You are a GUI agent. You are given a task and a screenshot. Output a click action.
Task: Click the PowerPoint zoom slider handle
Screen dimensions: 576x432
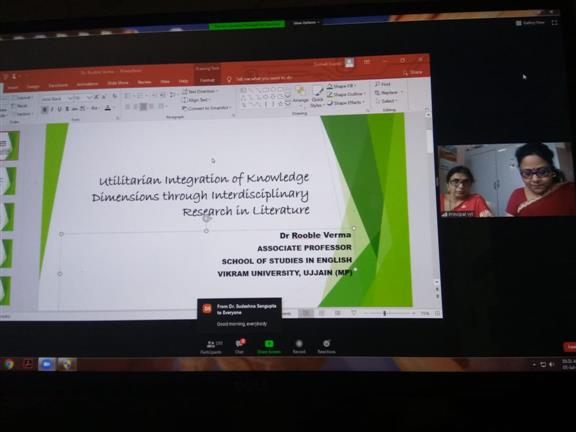(x=385, y=313)
